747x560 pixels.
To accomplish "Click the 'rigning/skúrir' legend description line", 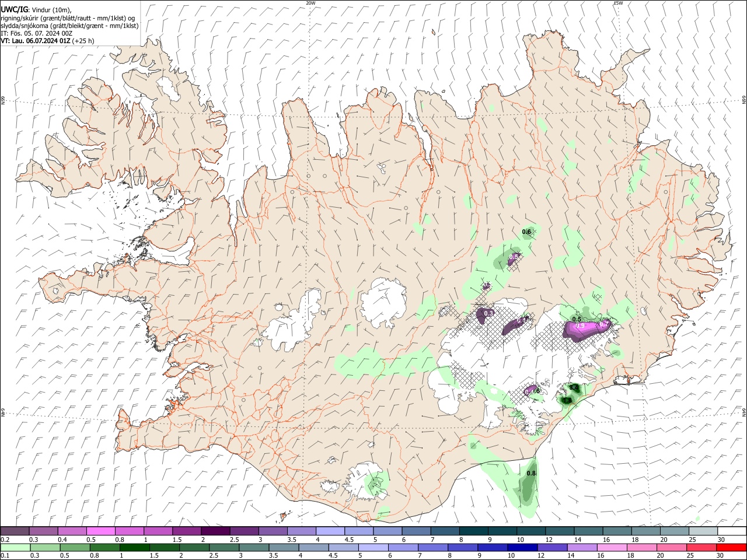I will [68, 17].
